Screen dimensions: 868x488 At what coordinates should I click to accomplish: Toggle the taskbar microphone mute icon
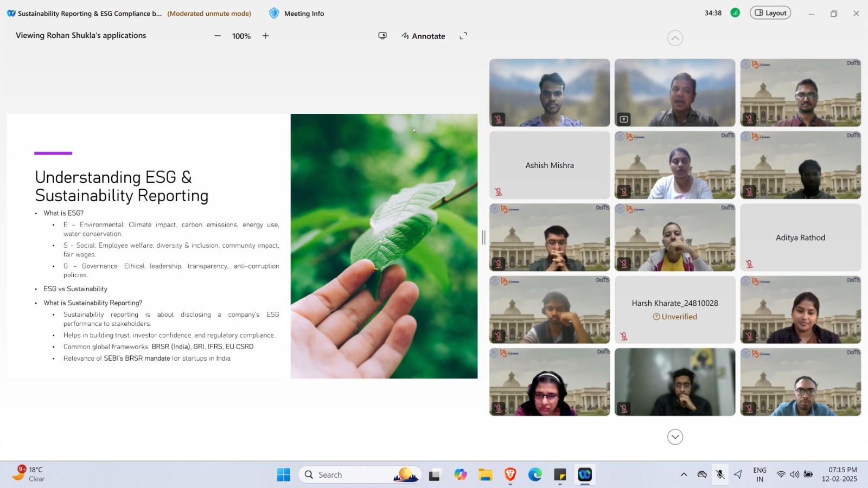[720, 474]
